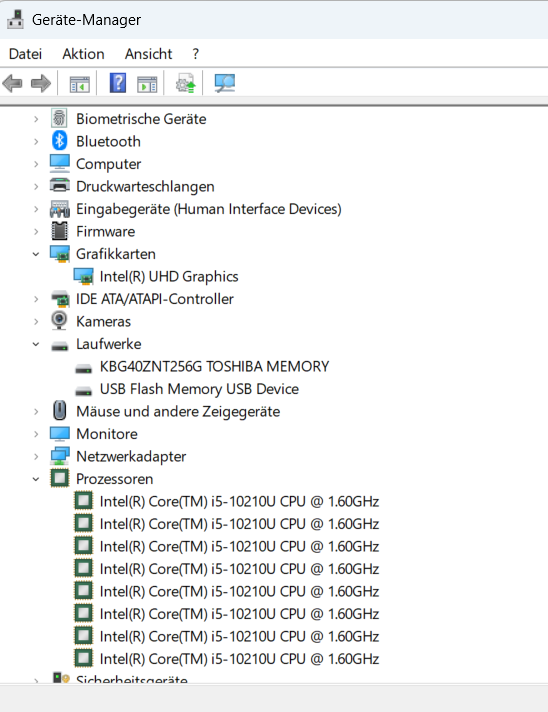
Task: Expand the Monitore node
Action: (x=36, y=434)
